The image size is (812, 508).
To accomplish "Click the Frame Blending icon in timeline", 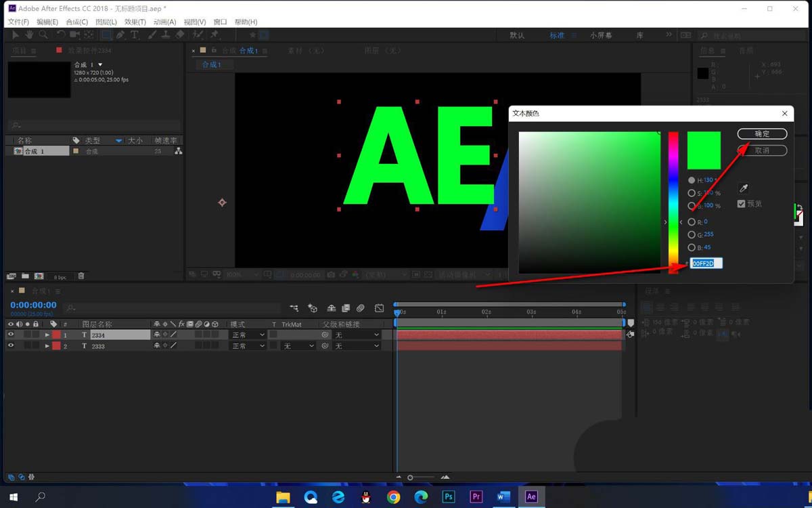I will (x=346, y=308).
